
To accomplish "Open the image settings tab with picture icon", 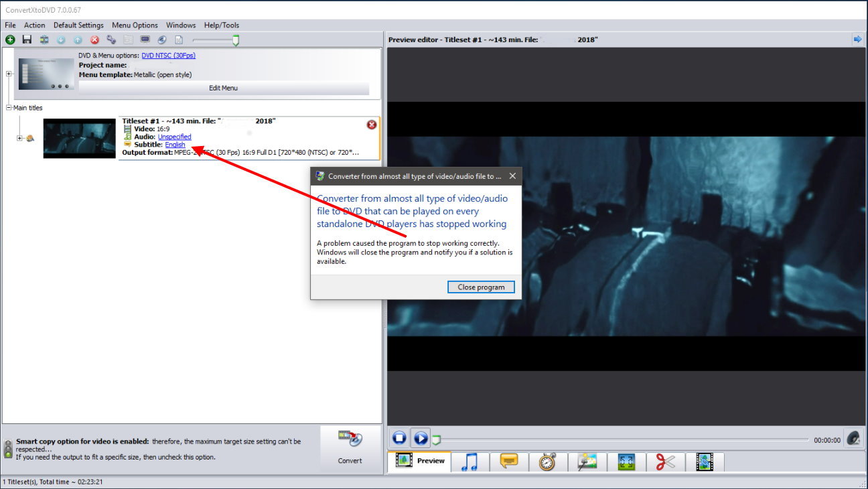I will pyautogui.click(x=587, y=462).
